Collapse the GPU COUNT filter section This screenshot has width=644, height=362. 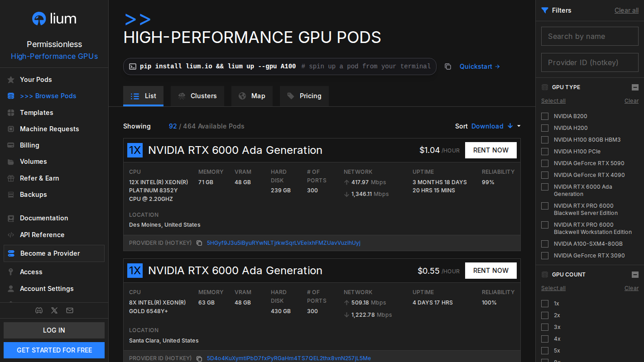coord(635,275)
